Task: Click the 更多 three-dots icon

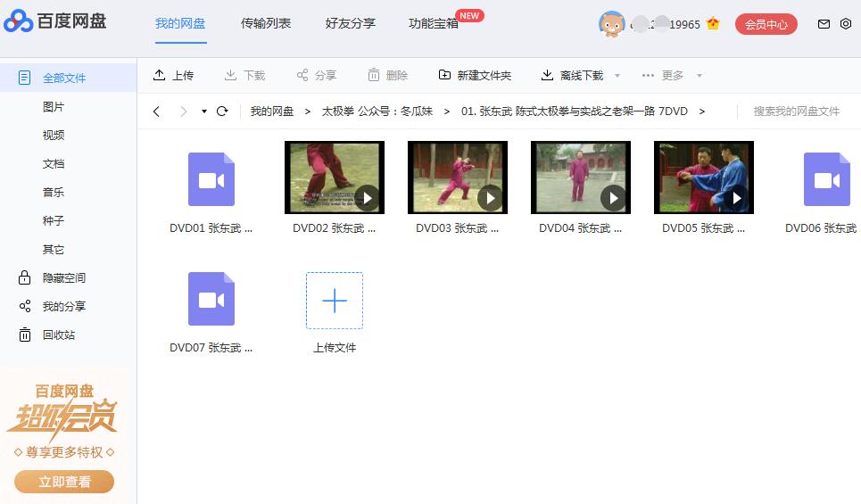Action: pos(648,75)
